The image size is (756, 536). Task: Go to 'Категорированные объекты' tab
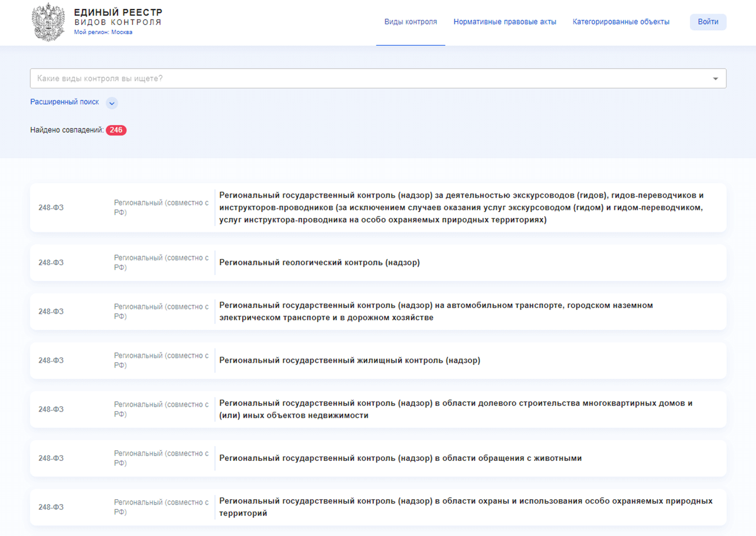click(x=621, y=22)
